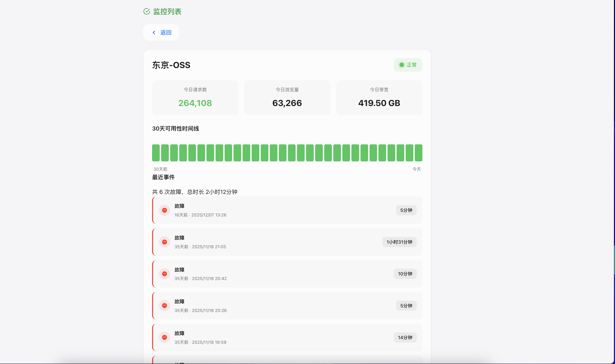Click the first bar of the availability timeline
The height and width of the screenshot is (364, 615).
(156, 153)
